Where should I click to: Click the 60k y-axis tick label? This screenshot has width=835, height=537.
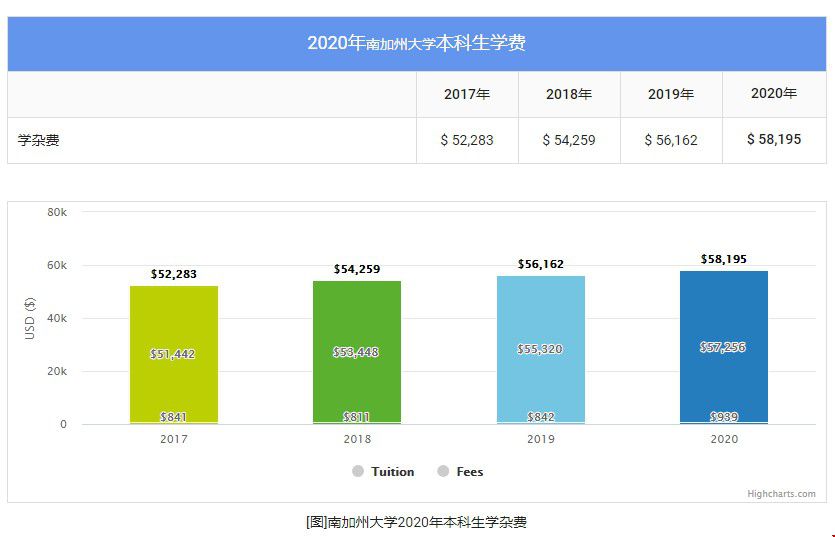click(x=57, y=265)
